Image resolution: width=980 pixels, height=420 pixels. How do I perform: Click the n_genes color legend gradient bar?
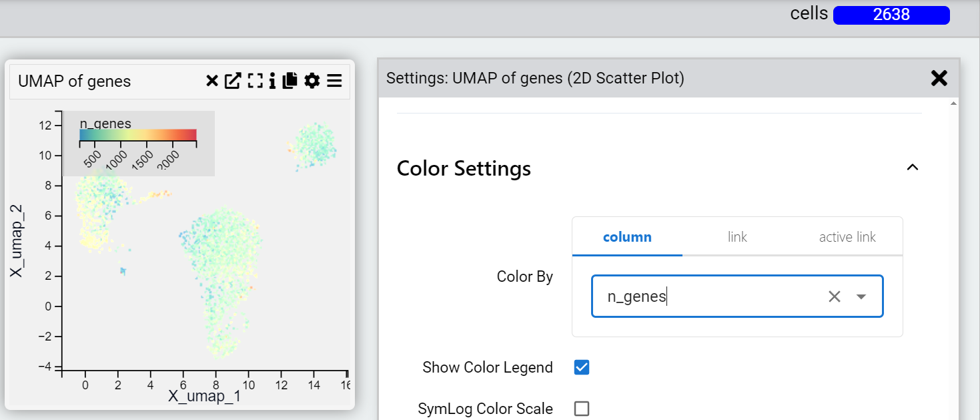click(x=137, y=135)
